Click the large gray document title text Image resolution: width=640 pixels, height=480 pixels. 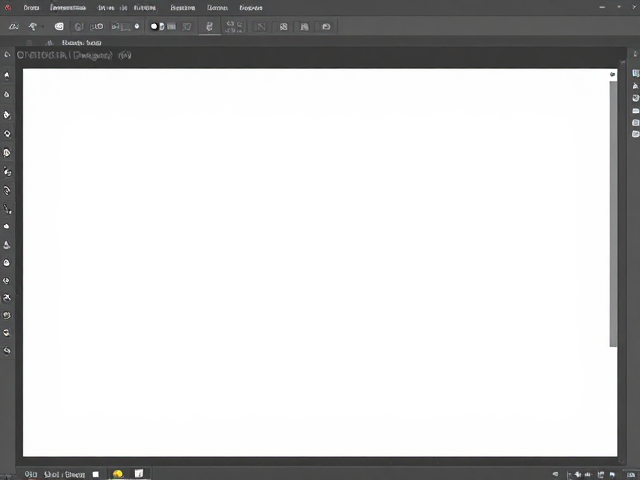[74, 56]
